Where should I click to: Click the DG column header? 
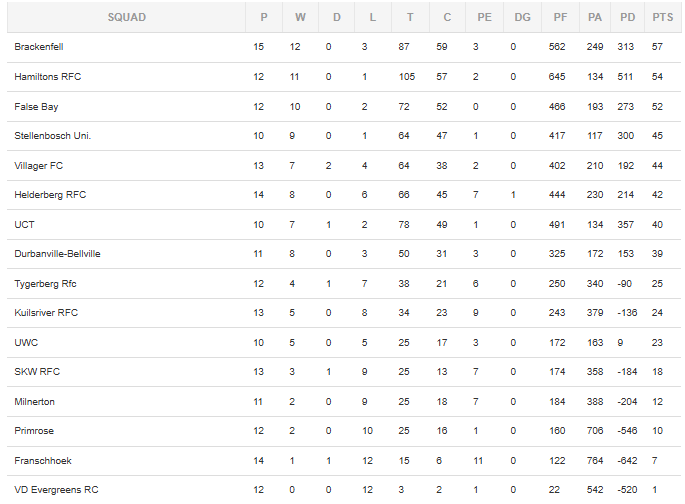522,17
